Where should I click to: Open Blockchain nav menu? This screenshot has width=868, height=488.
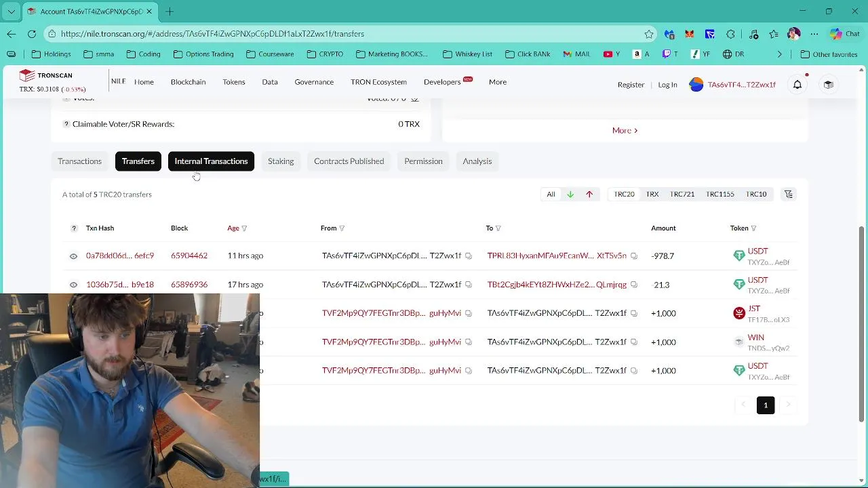pos(188,82)
